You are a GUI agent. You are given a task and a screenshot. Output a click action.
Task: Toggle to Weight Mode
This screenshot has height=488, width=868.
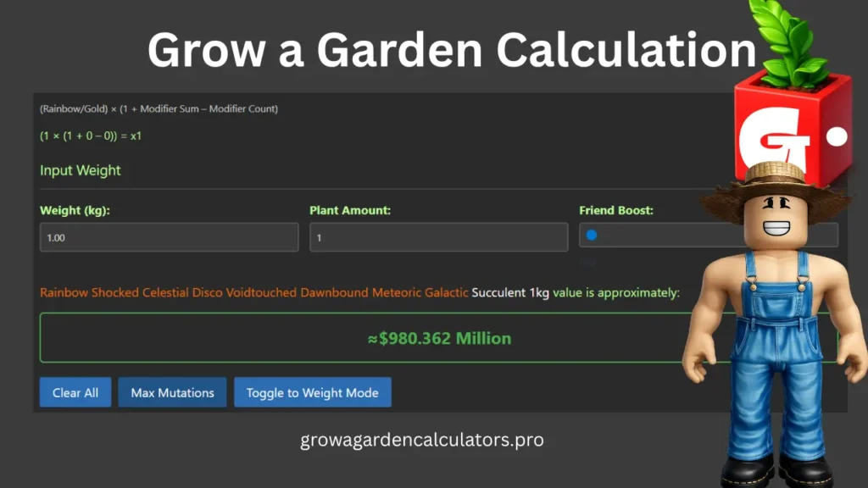tap(312, 392)
